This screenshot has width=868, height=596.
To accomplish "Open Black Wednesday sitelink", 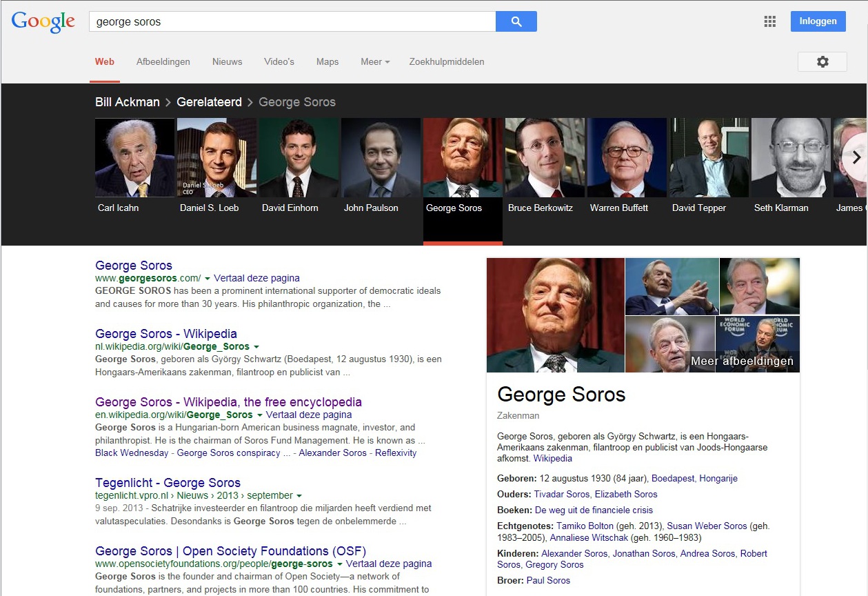I will click(x=132, y=453).
